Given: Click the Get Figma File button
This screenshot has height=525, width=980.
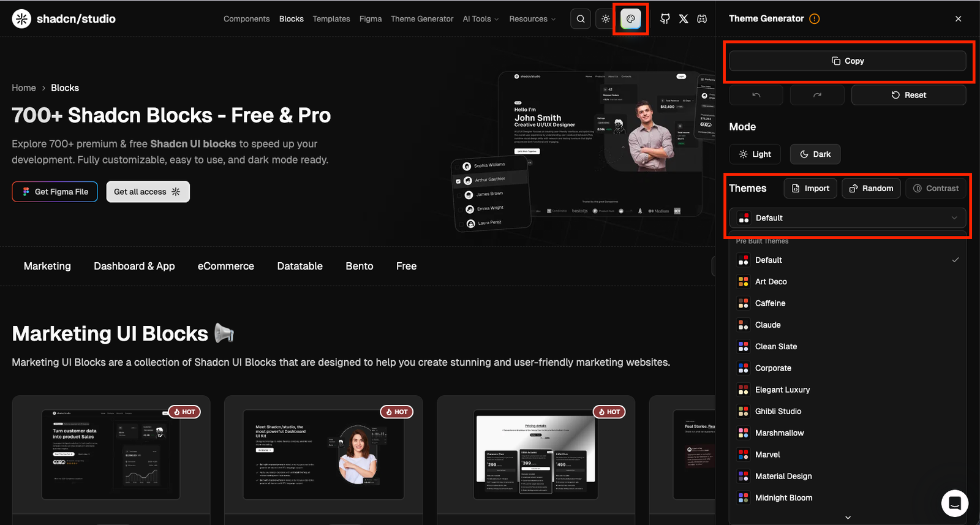Looking at the screenshot, I should (x=55, y=192).
